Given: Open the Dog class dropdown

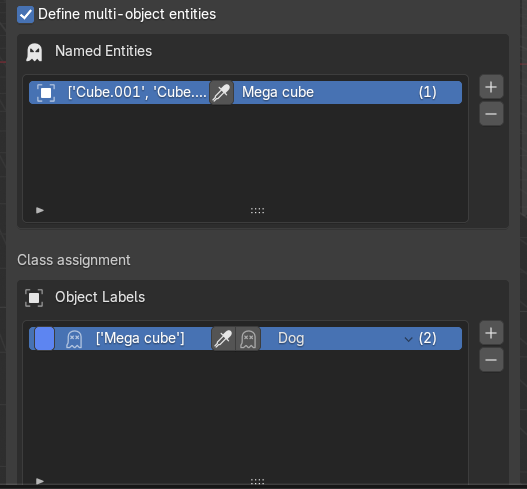Looking at the screenshot, I should 338,338.
